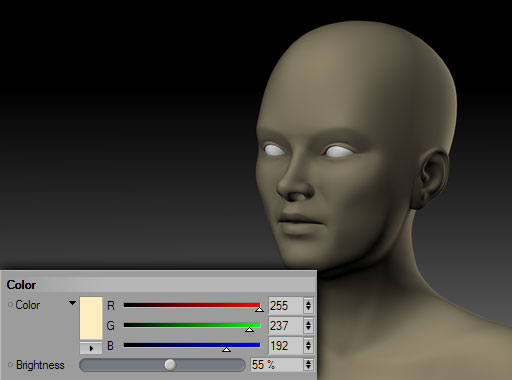Image resolution: width=512 pixels, height=380 pixels.
Task: Click the B value field showing 192
Action: [x=286, y=346]
